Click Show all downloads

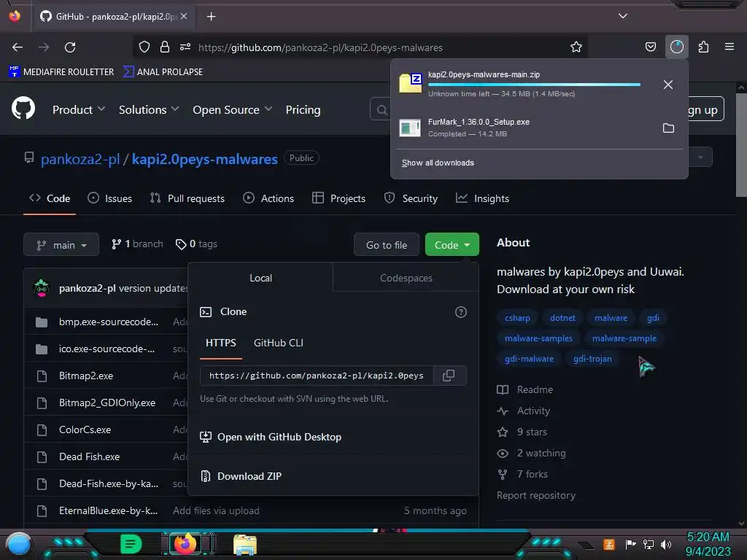point(438,163)
